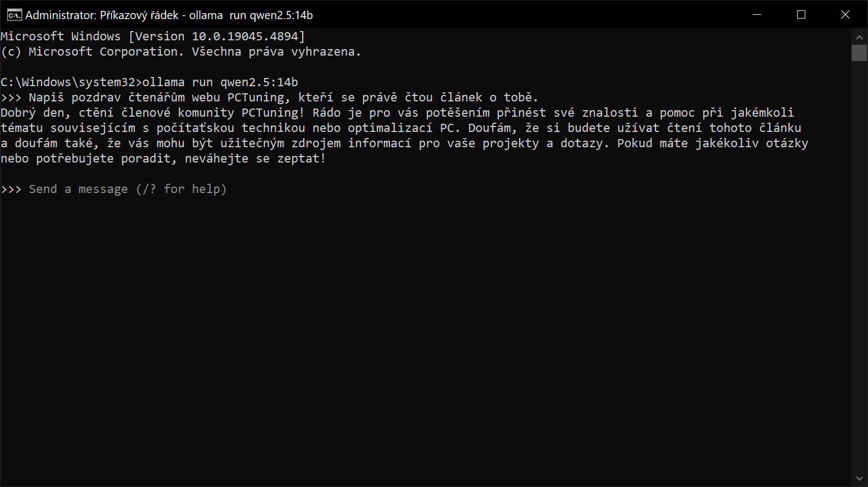Image resolution: width=868 pixels, height=487 pixels.
Task: Click the scrollbar track below the thumb
Action: [859, 266]
